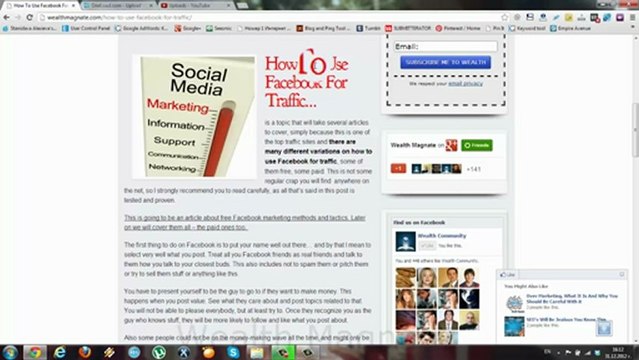The height and width of the screenshot is (360, 639).
Task: Open the underlined free Facebook marketing methods link
Action: tap(245, 223)
